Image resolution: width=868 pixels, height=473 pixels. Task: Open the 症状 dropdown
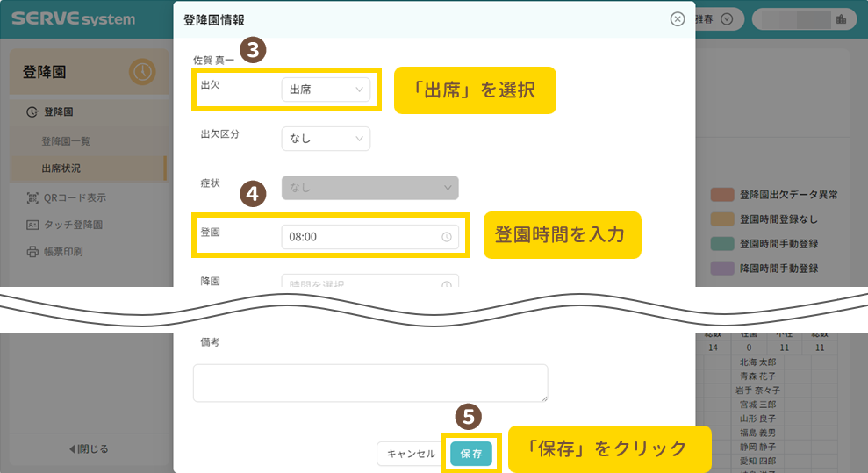click(x=369, y=188)
